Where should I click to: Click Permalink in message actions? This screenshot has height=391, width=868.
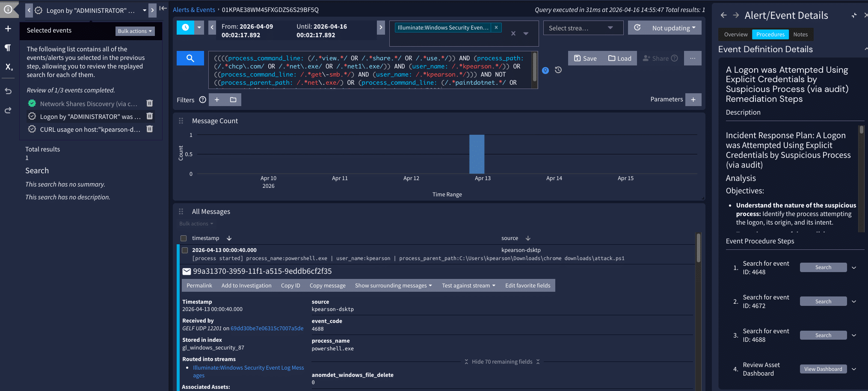click(x=199, y=285)
